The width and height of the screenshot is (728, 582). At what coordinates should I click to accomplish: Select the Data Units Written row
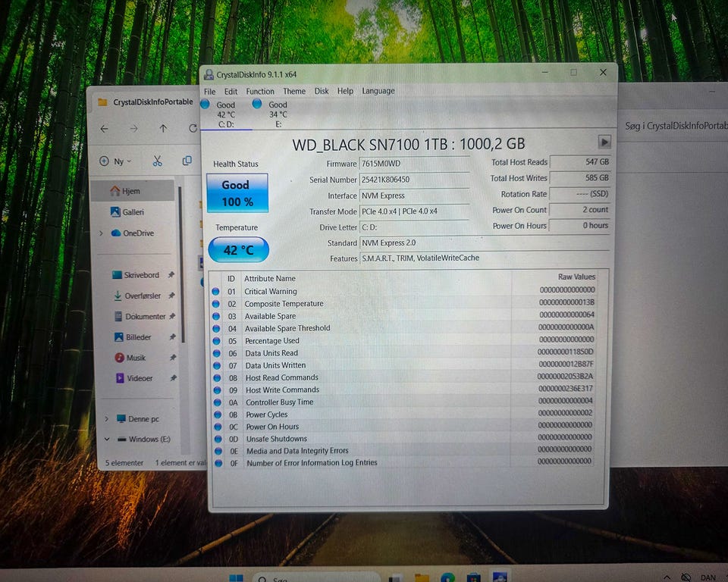coord(403,365)
